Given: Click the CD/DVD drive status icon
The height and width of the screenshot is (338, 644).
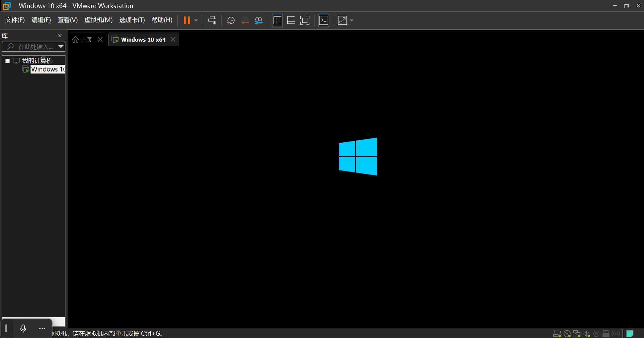Looking at the screenshot, I should click(x=567, y=334).
